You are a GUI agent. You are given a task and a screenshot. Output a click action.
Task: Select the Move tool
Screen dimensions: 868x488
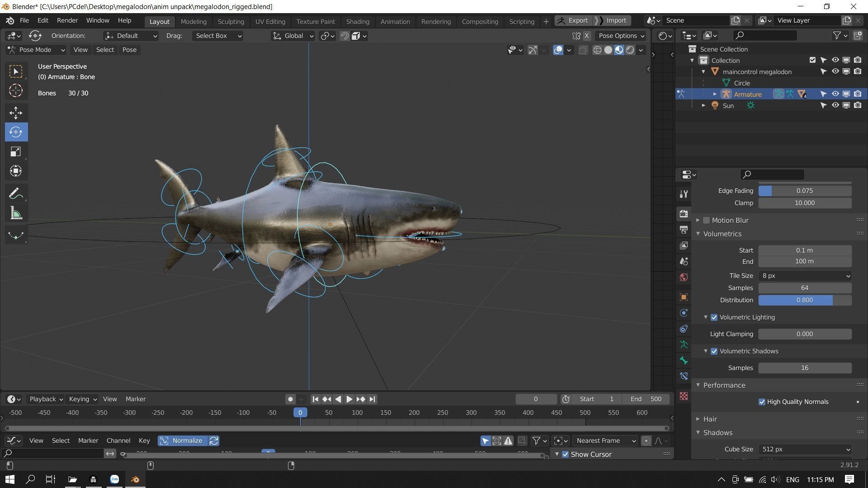point(16,113)
